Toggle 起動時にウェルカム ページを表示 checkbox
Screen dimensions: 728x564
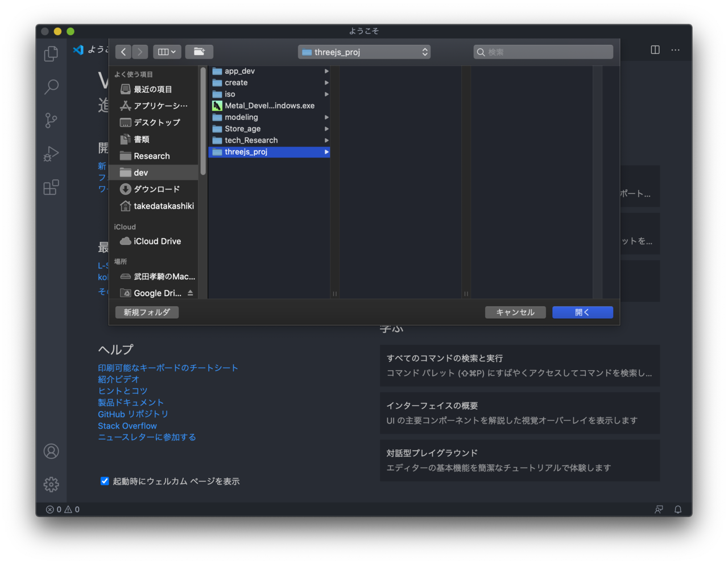(105, 481)
